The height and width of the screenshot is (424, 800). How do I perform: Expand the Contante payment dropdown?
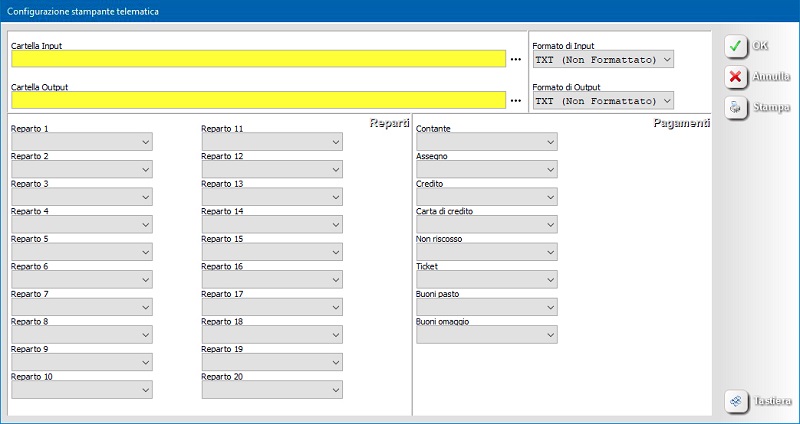486,143
